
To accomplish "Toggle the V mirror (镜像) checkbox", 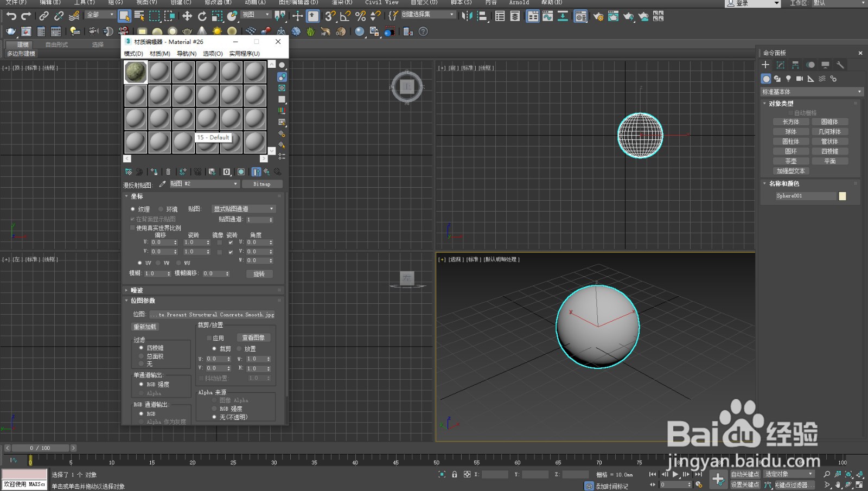I will (x=219, y=252).
